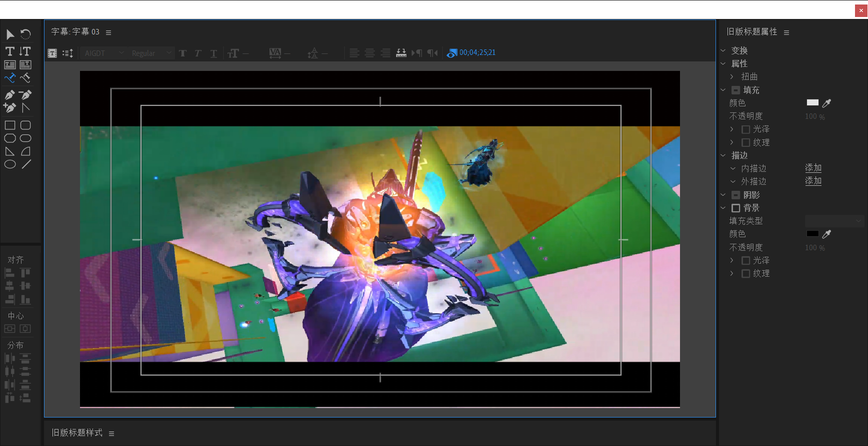Select the Rounded Rectangle (pill) tool
The image size is (868, 446).
25,138
